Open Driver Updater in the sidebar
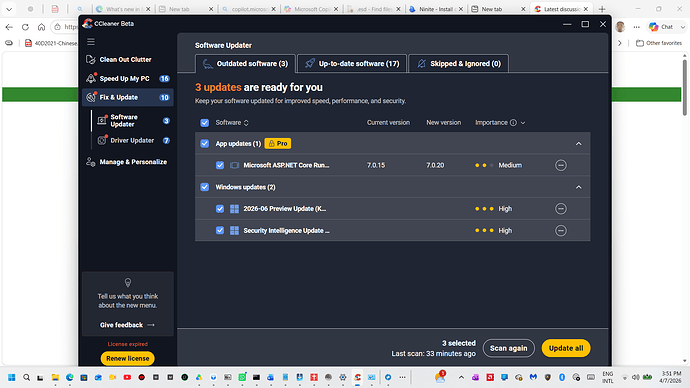Viewport: 690px width, 388px height. (x=132, y=140)
